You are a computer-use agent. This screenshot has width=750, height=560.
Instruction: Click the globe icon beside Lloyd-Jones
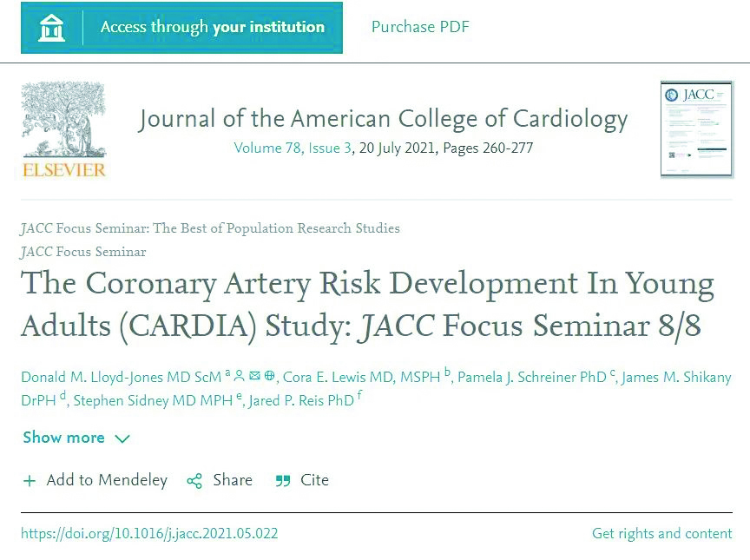coord(269,376)
